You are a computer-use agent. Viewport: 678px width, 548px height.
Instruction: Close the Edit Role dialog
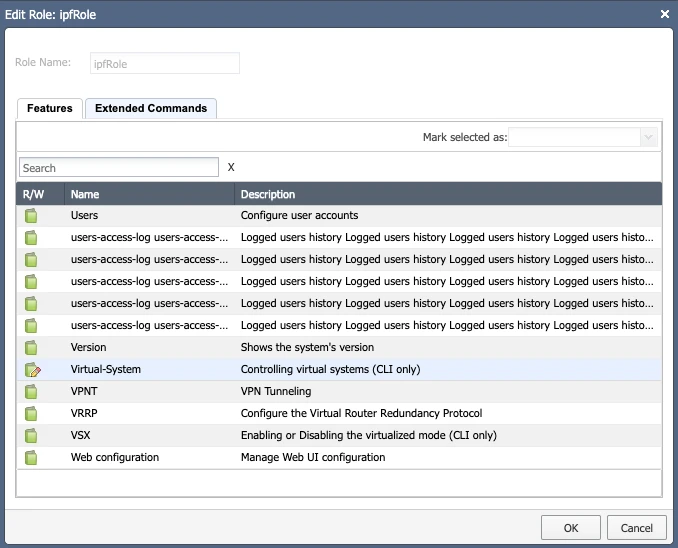[x=665, y=13]
